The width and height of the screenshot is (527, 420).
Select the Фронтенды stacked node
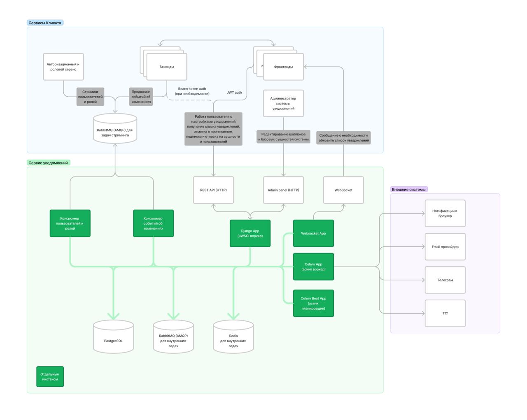tap(283, 67)
